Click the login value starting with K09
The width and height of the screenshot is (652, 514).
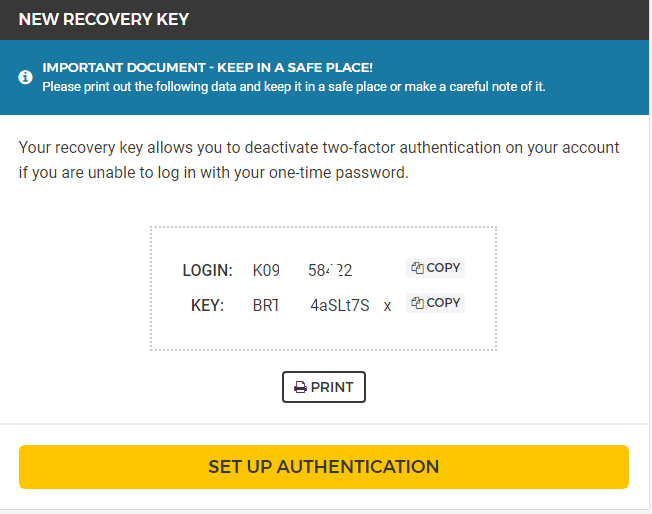coord(266,271)
